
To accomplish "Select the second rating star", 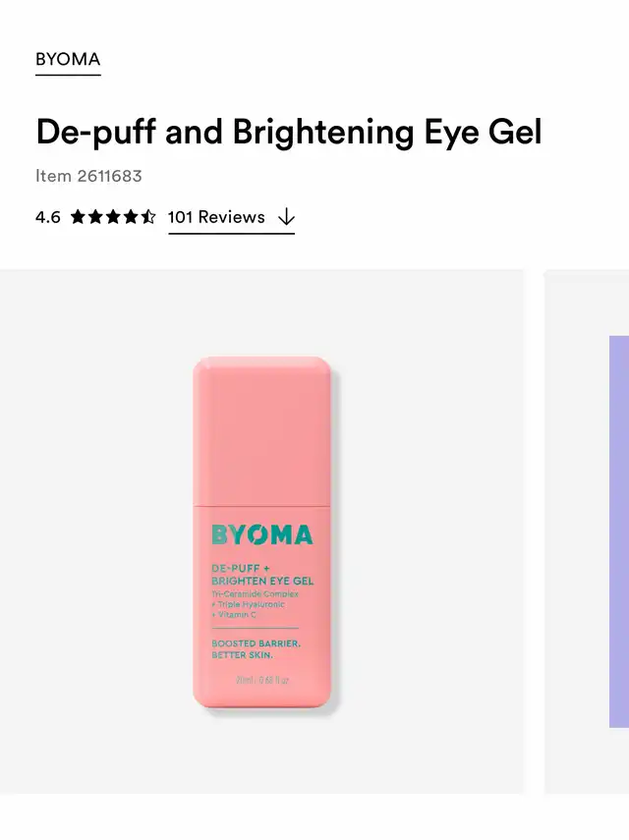I will point(96,217).
